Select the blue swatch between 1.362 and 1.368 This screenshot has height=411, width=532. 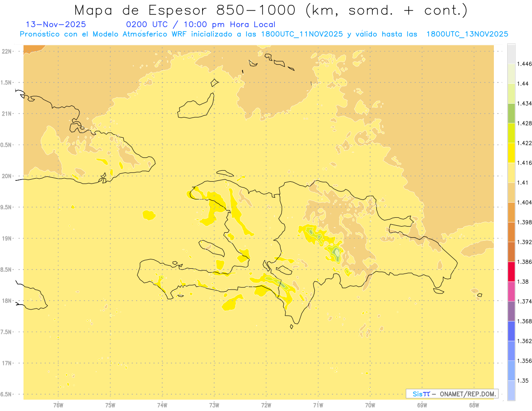[x=511, y=331]
